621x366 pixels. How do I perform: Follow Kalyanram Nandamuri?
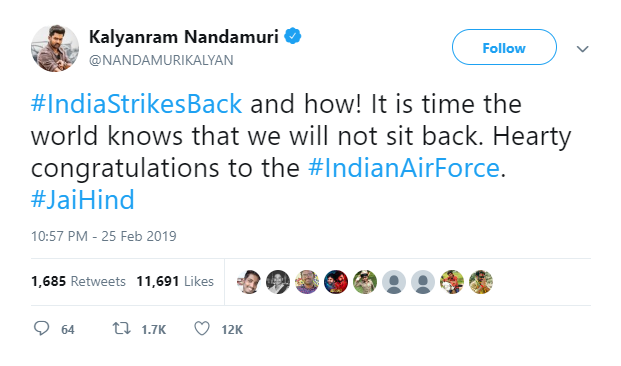[x=504, y=47]
